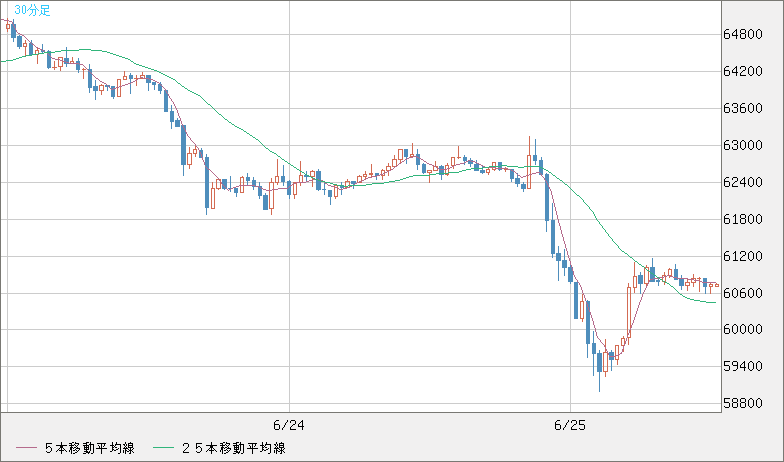Click the 30分足 timeframe label
This screenshot has width=784, height=462.
32,10
